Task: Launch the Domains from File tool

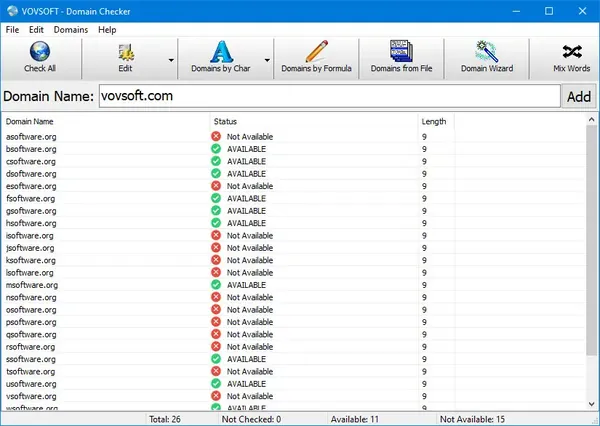Action: [x=401, y=58]
